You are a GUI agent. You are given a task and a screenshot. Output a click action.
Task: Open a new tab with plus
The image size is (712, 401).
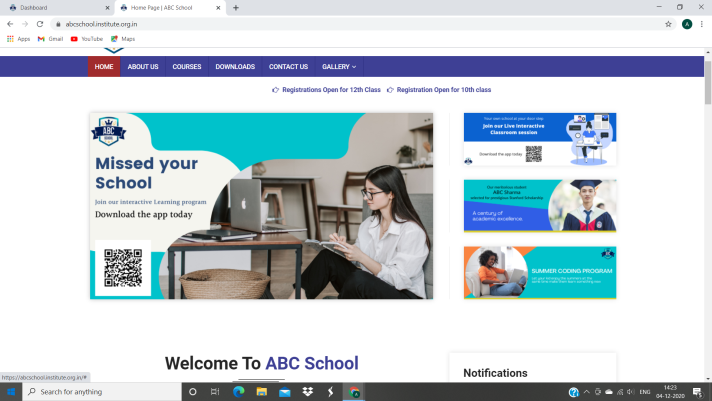(236, 8)
